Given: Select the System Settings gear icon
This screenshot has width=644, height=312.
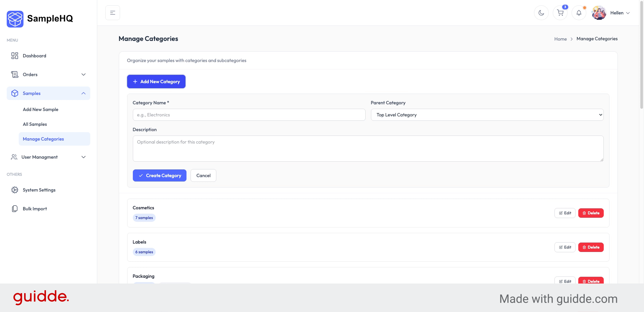Looking at the screenshot, I should [x=14, y=190].
